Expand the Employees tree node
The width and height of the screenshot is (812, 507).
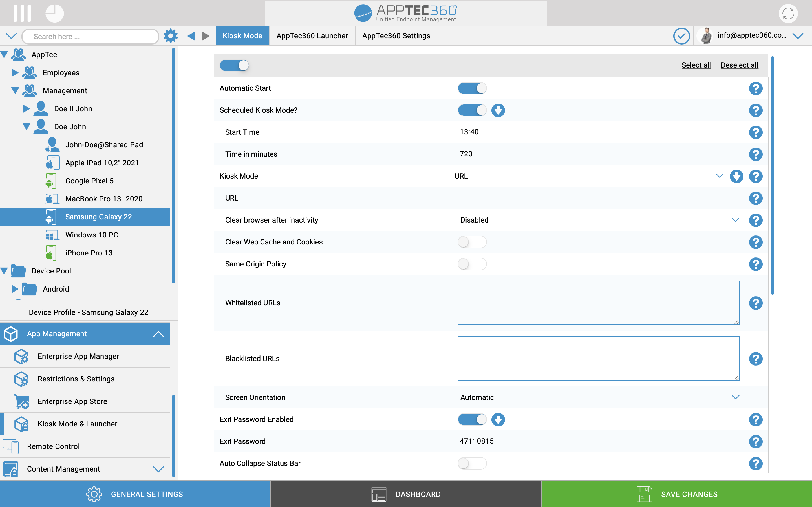(15, 72)
